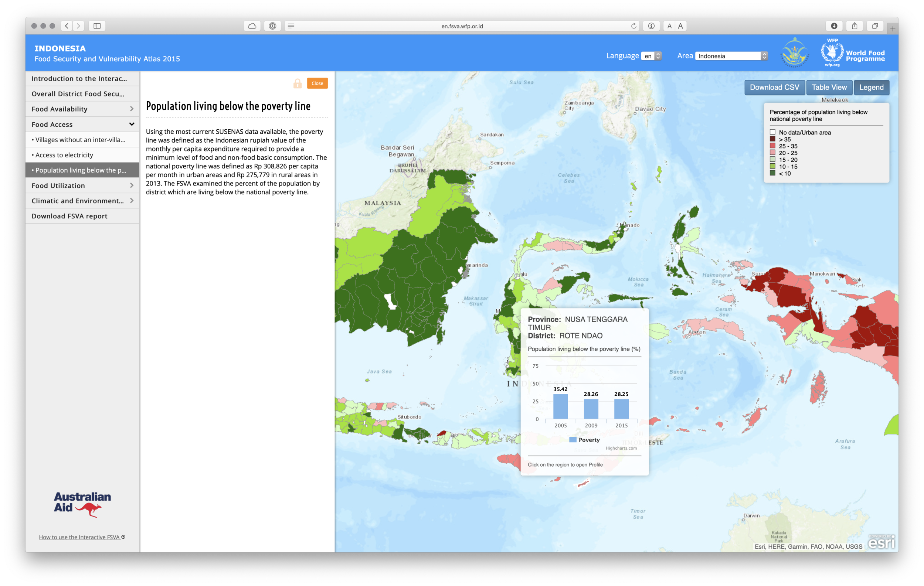Open Reader view icon in address bar
The width and height of the screenshot is (924, 586).
point(291,26)
